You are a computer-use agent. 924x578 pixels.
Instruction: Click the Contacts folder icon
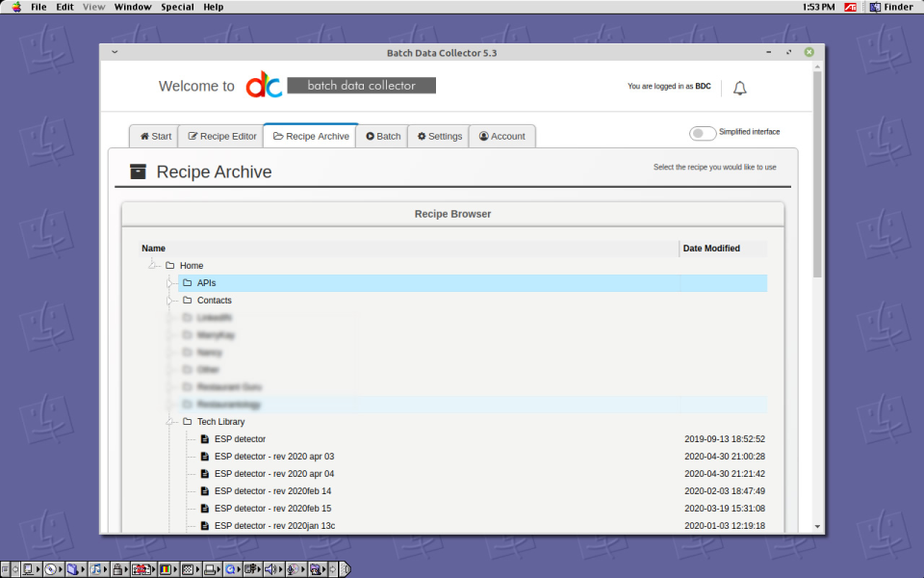coord(188,300)
